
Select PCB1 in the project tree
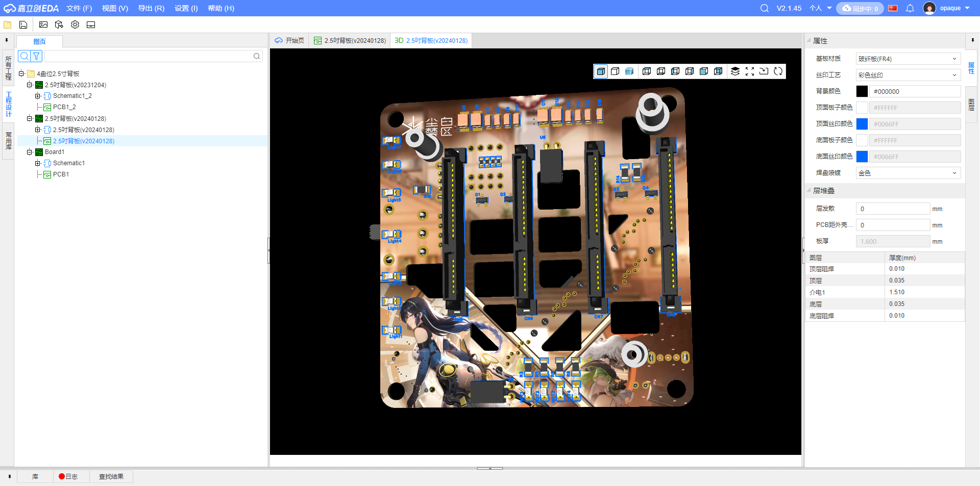[x=61, y=174]
